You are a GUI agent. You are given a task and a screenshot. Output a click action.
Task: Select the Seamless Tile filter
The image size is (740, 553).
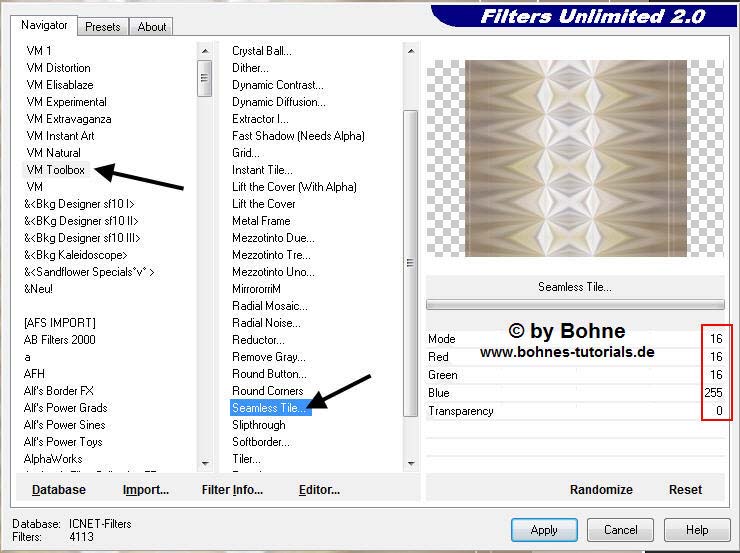(x=270, y=408)
